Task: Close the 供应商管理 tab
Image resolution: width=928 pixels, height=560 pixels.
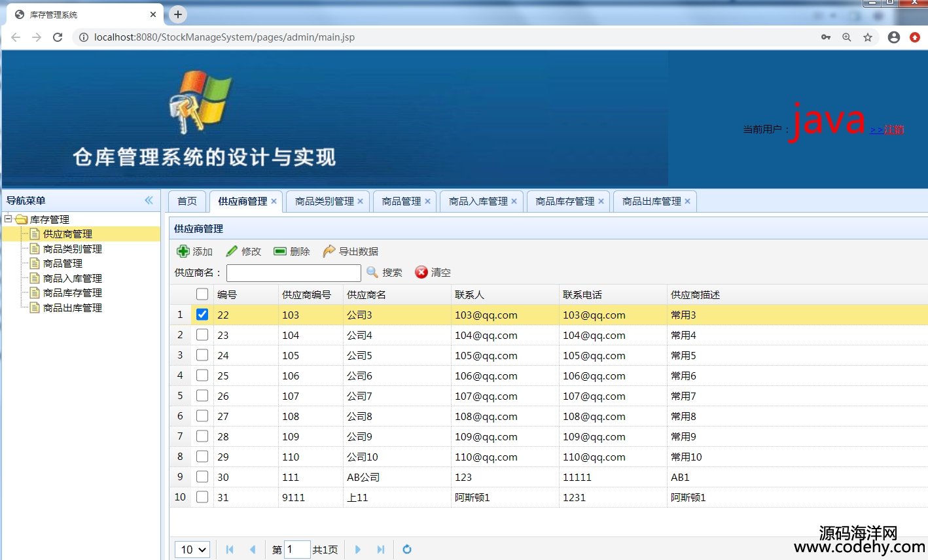Action: pyautogui.click(x=274, y=201)
